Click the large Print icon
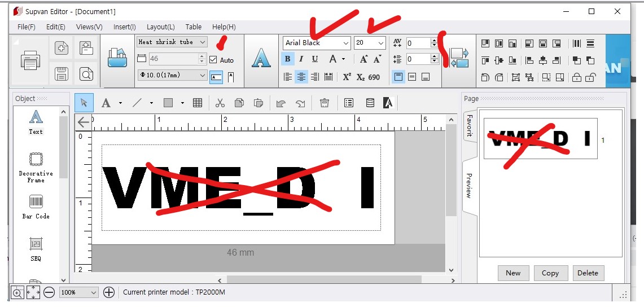Screen dimensions: 644x307 [30, 60]
